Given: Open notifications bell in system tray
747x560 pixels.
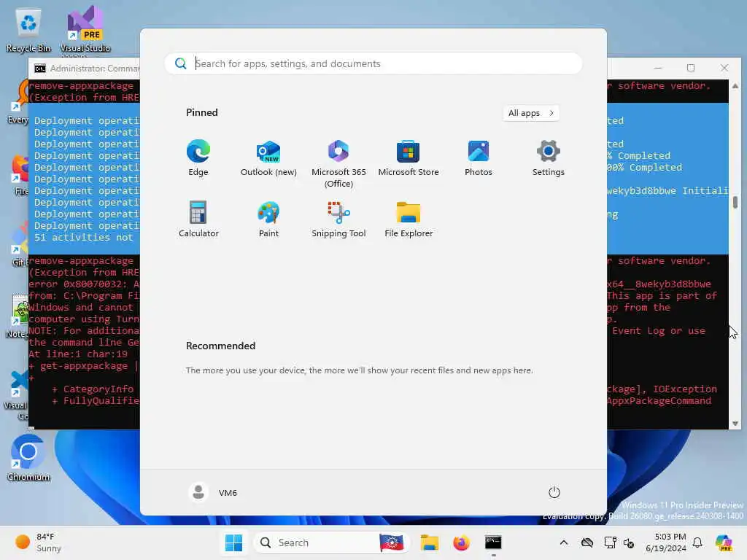Looking at the screenshot, I should coord(697,542).
